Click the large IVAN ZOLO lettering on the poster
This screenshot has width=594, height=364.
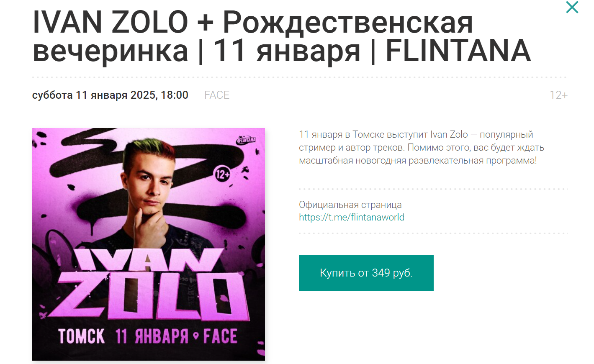[x=153, y=285]
